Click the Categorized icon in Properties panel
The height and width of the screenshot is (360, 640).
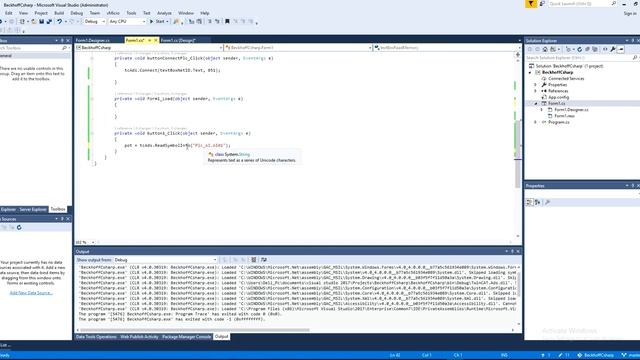point(529,202)
